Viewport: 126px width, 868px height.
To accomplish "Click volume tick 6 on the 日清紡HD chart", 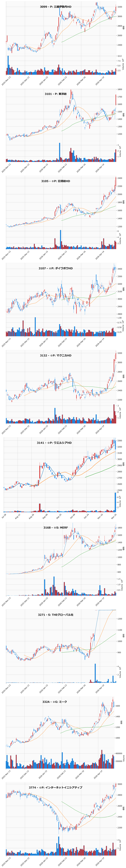I will tap(118, 231).
